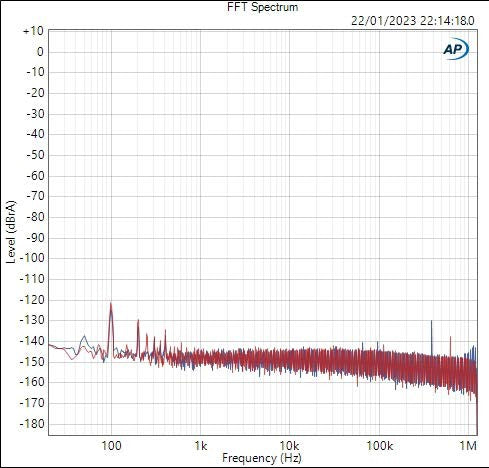
Task: Click the -140 label on level axis
Action: pos(32,341)
